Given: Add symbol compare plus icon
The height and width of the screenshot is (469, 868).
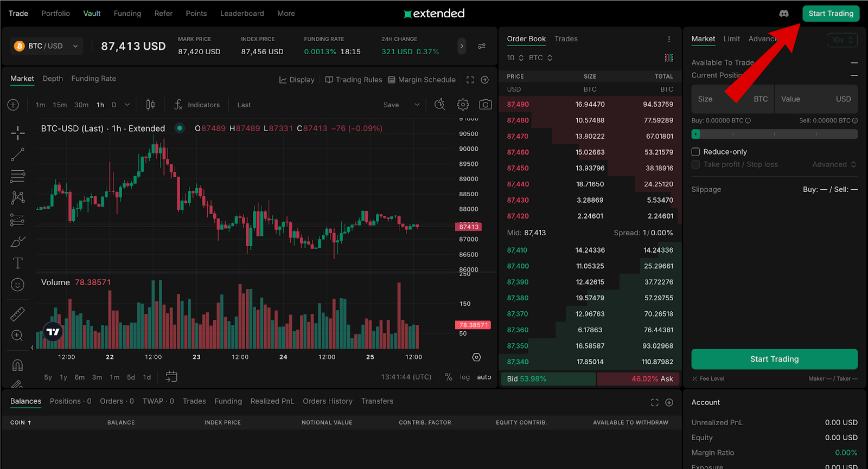Looking at the screenshot, I should click(14, 105).
